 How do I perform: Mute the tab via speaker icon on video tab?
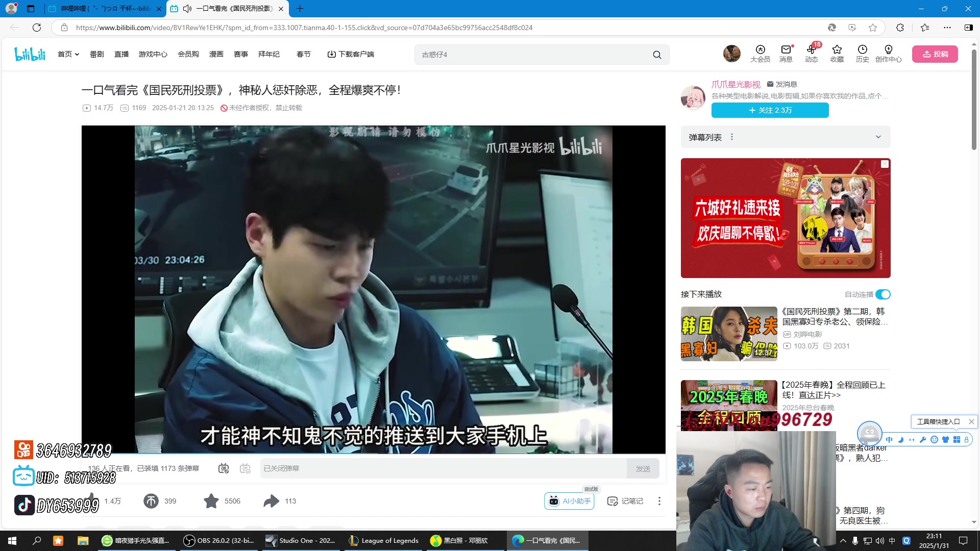click(187, 9)
